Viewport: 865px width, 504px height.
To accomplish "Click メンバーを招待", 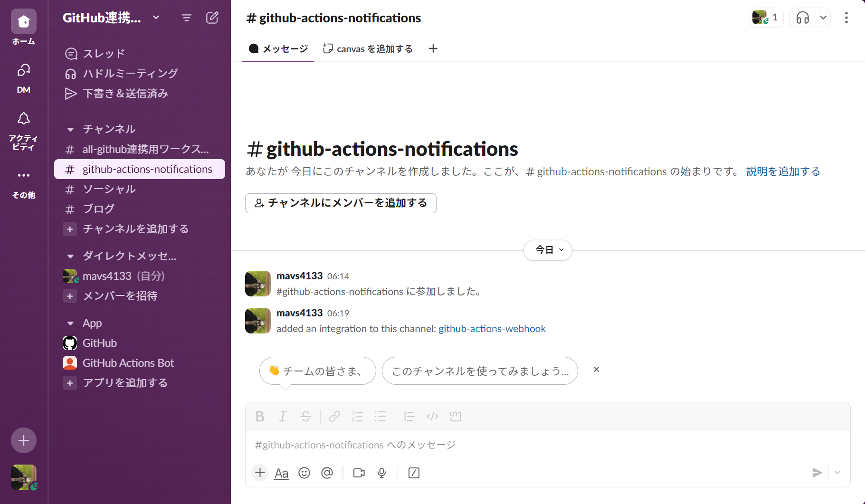I will [x=139, y=296].
